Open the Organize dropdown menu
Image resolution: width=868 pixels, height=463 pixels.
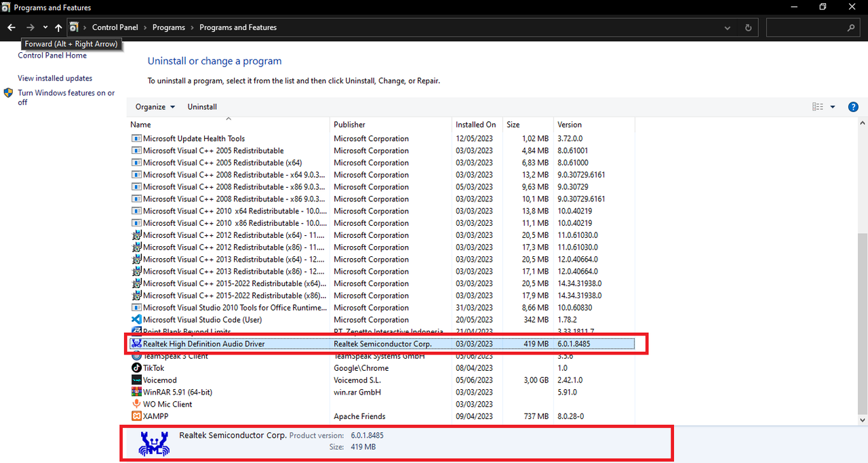[x=155, y=107]
